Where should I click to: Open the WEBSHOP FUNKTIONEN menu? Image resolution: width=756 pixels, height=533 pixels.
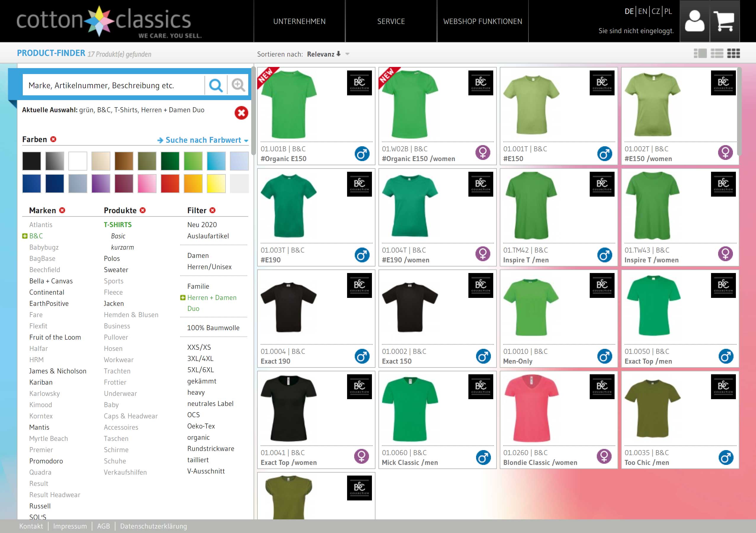click(x=483, y=21)
